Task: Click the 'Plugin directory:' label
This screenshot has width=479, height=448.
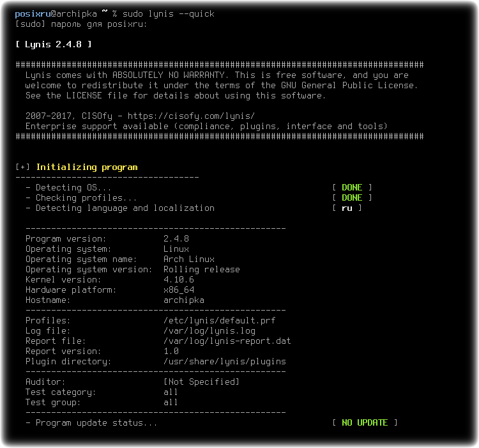Action: tap(68, 362)
